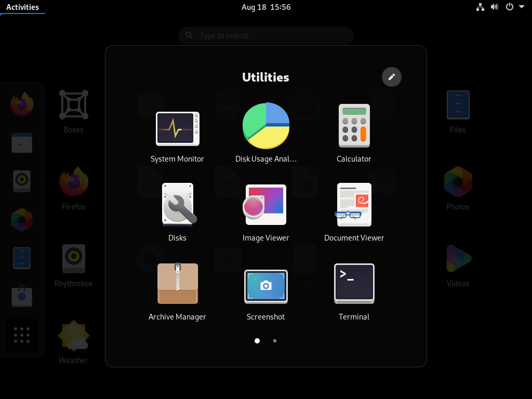The width and height of the screenshot is (532, 399).
Task: Click the network status icon
Action: [480, 7]
